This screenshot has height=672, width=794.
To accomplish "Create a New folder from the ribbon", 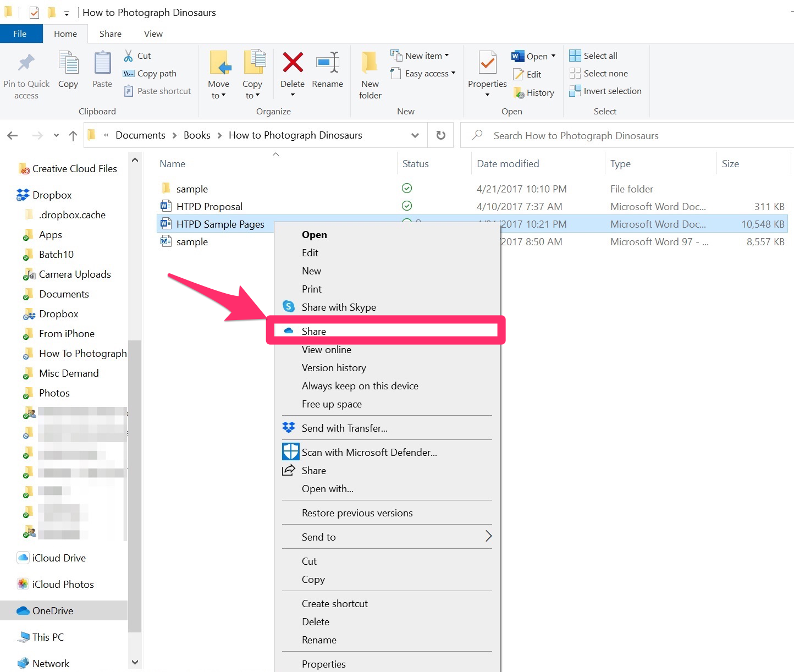I will click(370, 75).
